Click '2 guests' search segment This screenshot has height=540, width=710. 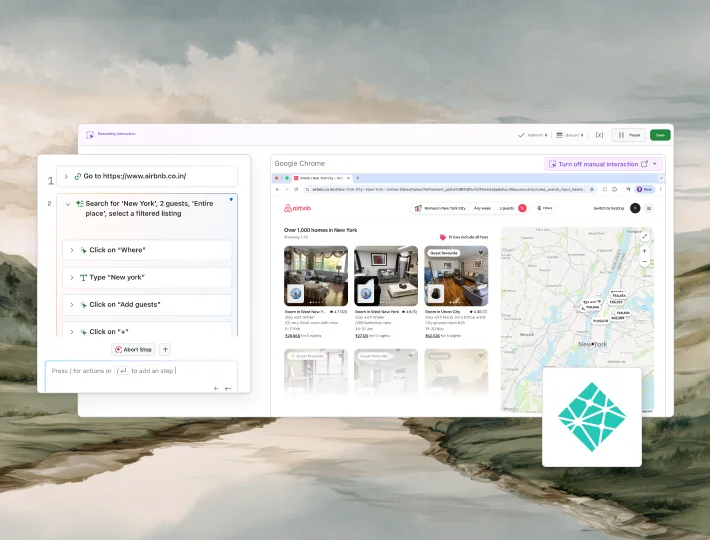click(506, 208)
